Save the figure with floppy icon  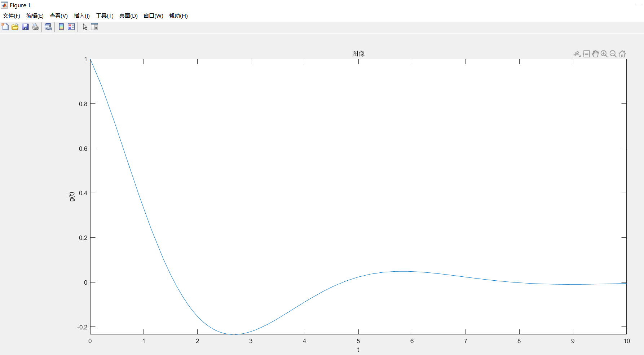(25, 27)
